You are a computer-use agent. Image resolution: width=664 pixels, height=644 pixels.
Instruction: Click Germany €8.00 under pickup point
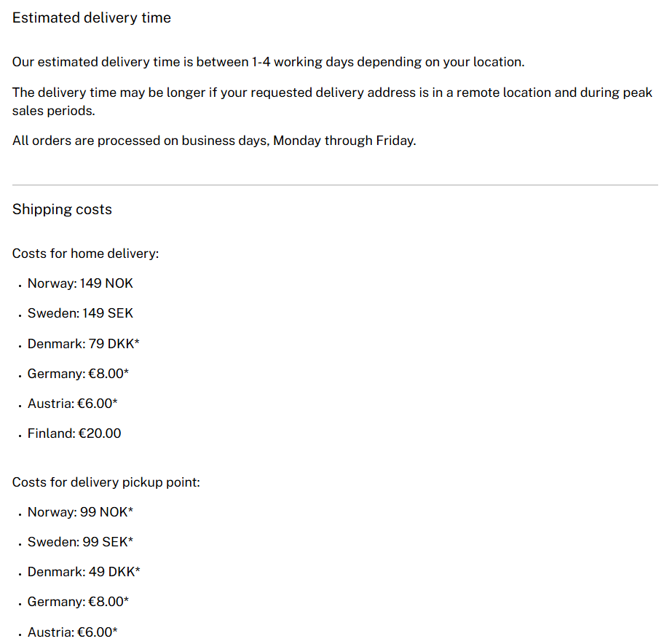coord(78,602)
